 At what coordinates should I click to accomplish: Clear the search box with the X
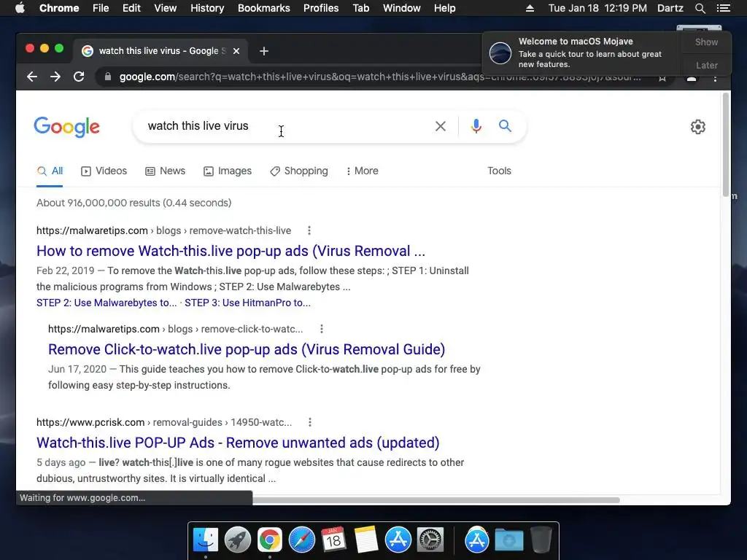point(441,126)
